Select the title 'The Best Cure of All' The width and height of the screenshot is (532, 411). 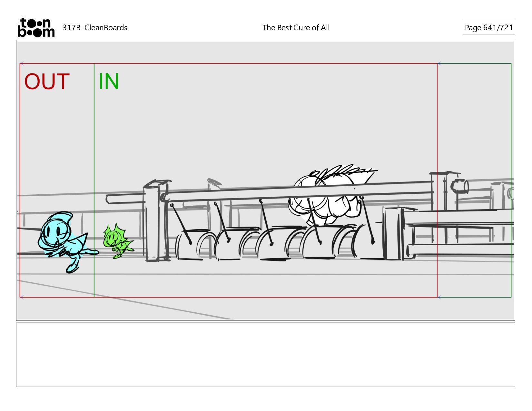click(x=296, y=28)
